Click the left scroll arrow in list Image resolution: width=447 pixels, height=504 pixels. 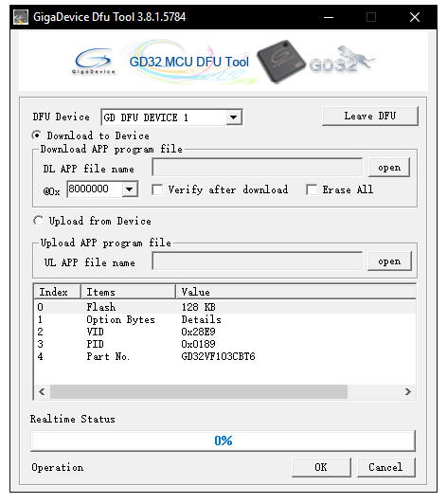pos(42,392)
